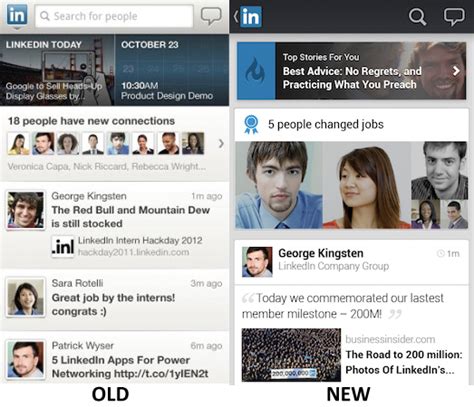This screenshot has height=407, width=474.
Task: Open messages speech bubble in old header
Action: click(211, 16)
